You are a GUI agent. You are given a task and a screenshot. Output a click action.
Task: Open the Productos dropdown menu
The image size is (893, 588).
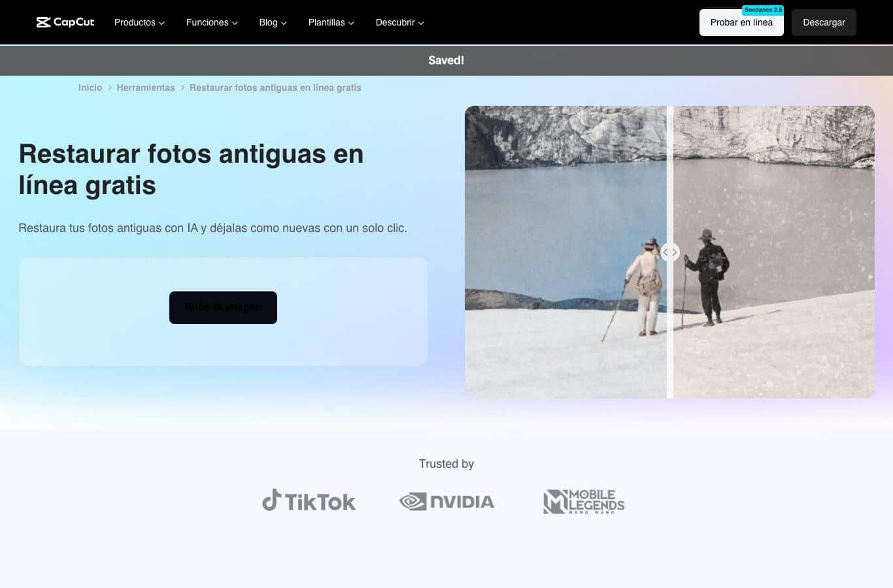point(139,22)
